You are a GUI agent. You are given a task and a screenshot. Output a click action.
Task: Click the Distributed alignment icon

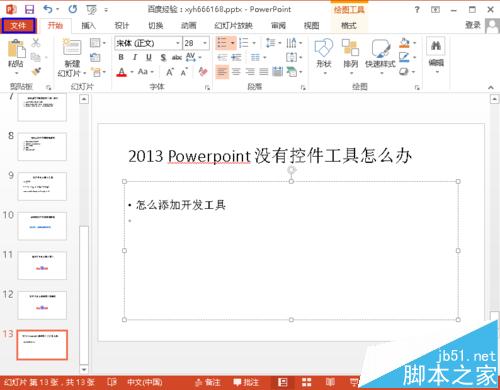tap(277, 72)
